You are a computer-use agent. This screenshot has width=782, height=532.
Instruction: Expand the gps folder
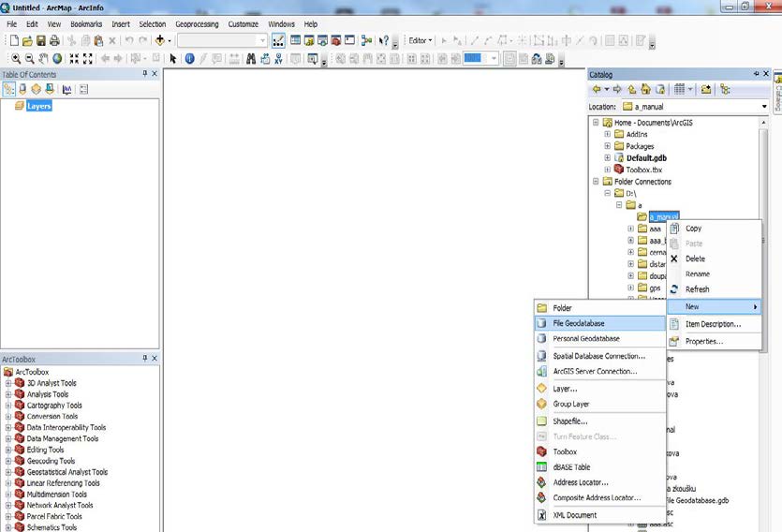(631, 288)
